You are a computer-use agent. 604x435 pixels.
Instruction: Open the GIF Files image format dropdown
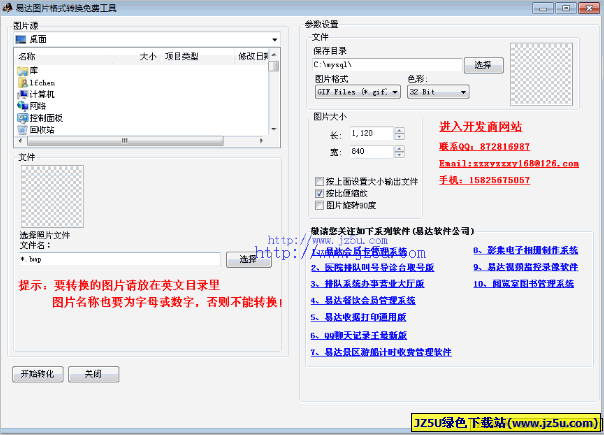tap(395, 92)
